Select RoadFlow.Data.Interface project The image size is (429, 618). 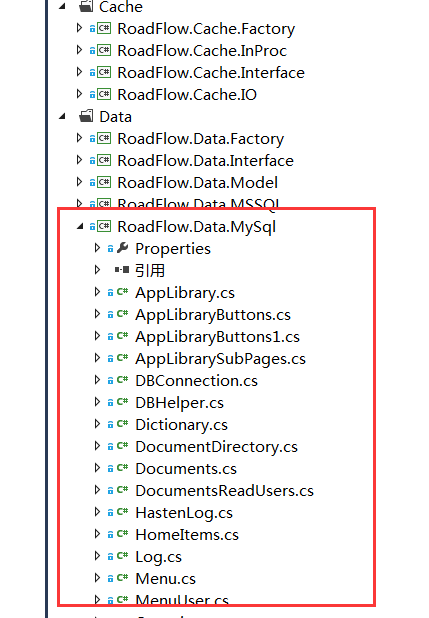pos(205,161)
